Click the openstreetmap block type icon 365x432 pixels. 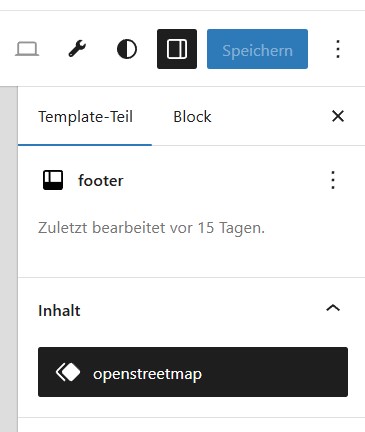[68, 372]
